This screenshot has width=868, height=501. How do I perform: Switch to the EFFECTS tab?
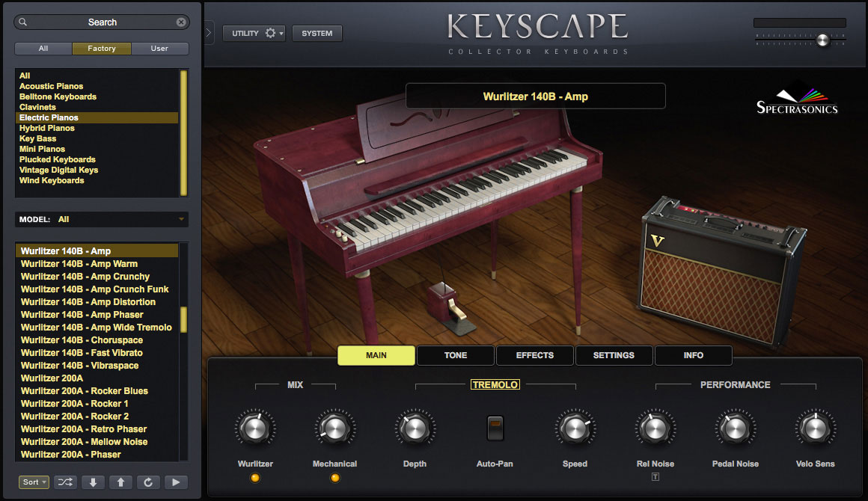click(534, 355)
